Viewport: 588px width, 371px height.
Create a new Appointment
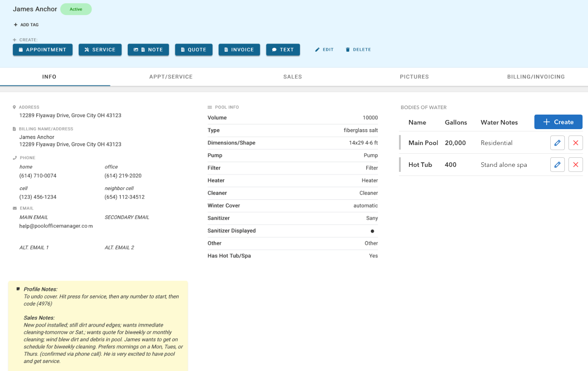[43, 50]
